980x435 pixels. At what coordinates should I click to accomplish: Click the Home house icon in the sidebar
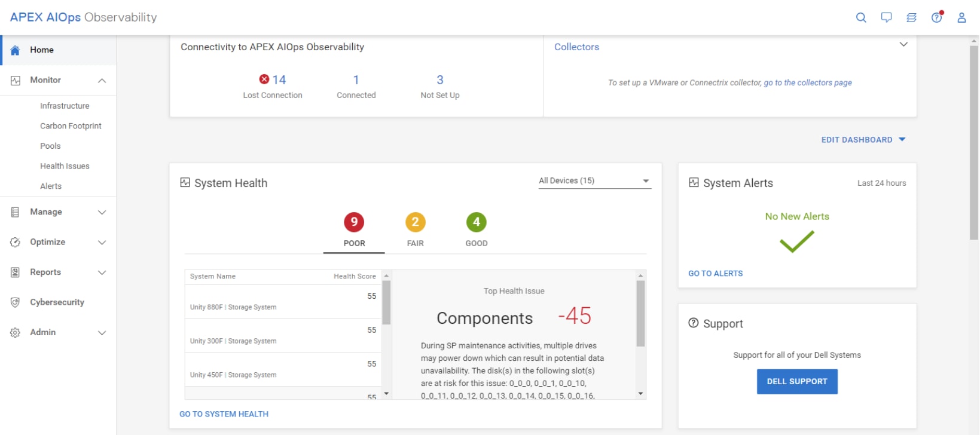(16, 50)
